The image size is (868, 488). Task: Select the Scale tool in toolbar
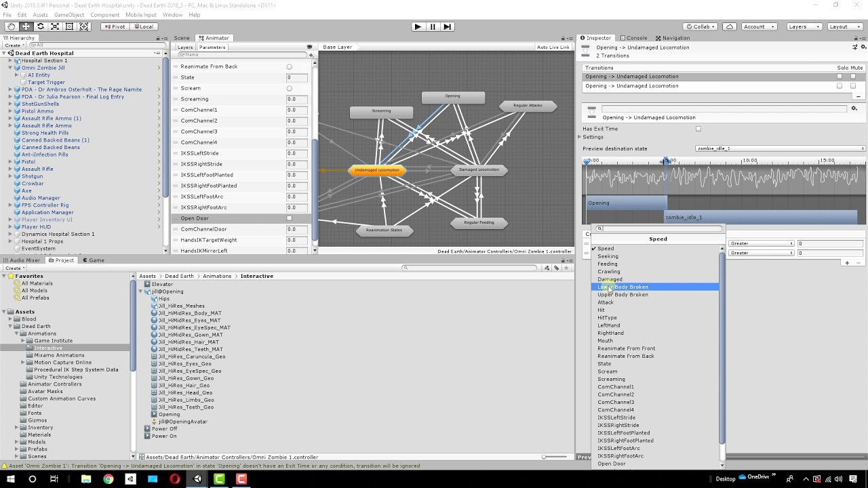(55, 26)
